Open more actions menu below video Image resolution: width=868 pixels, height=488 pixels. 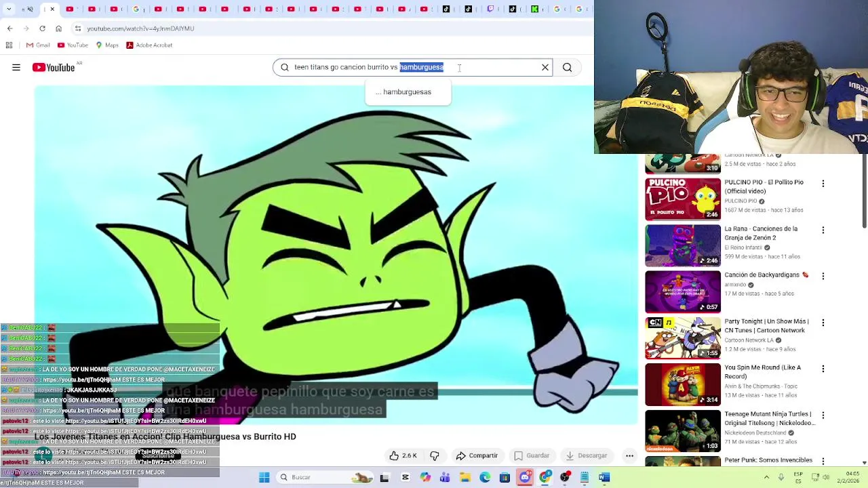coord(629,455)
